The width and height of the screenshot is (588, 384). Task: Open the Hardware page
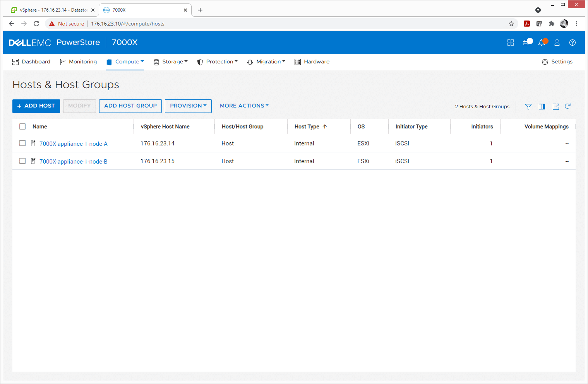312,62
